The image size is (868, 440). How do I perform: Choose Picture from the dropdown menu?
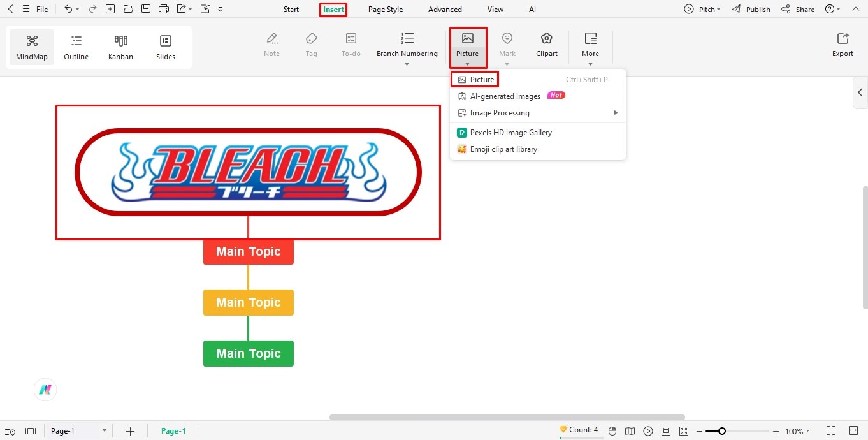538,80
